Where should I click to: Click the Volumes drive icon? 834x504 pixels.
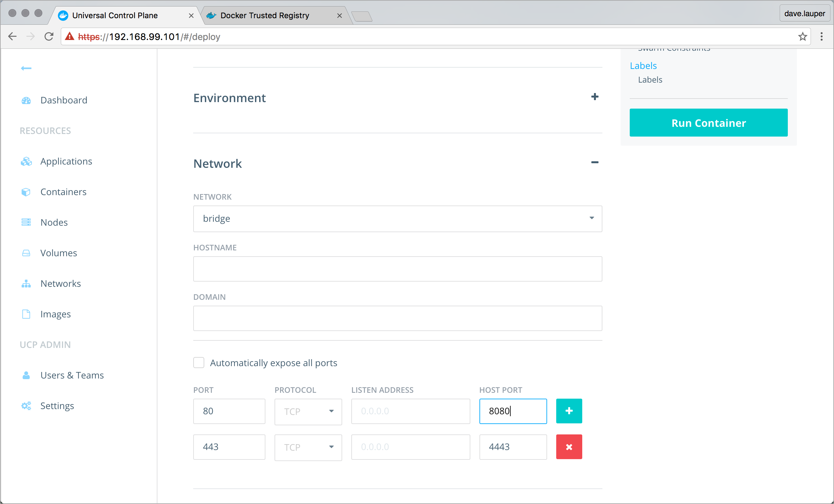pos(26,253)
